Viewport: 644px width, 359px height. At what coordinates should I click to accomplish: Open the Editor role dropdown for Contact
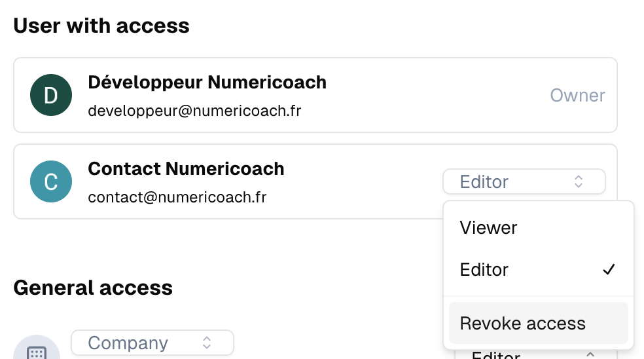[524, 181]
